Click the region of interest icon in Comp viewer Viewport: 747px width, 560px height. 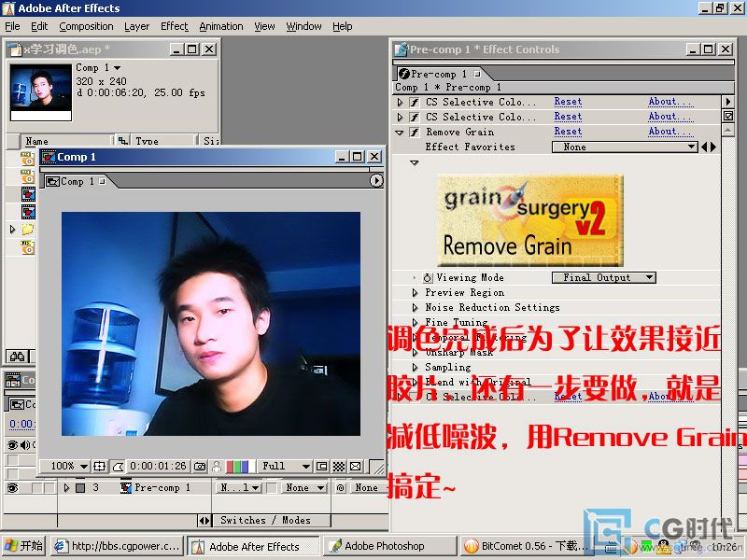(322, 466)
